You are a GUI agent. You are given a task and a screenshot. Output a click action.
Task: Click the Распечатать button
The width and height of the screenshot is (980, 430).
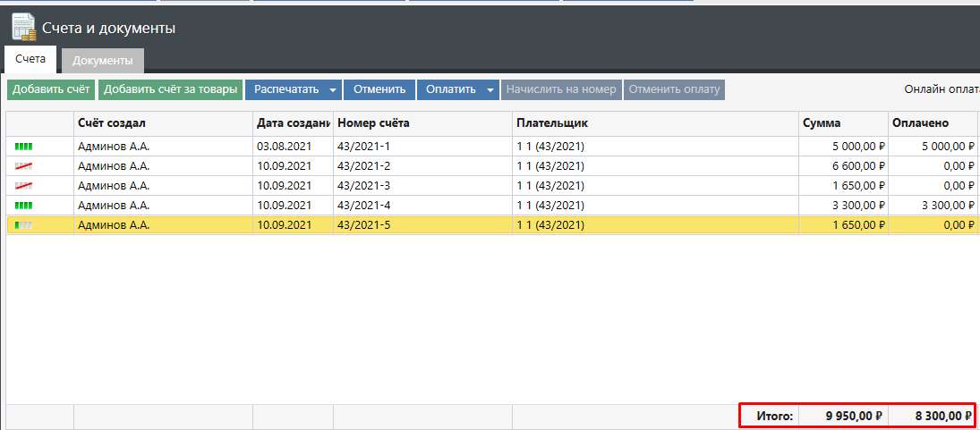(285, 89)
